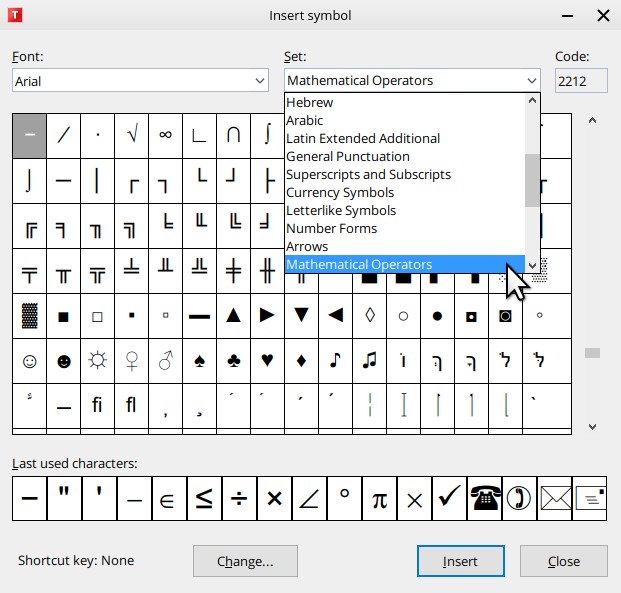Pick the telephone symbol in last used characters
The image size is (621, 593).
click(487, 499)
